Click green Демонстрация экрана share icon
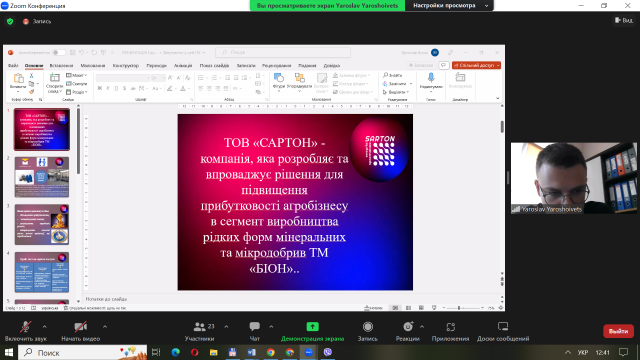 pos(312,327)
